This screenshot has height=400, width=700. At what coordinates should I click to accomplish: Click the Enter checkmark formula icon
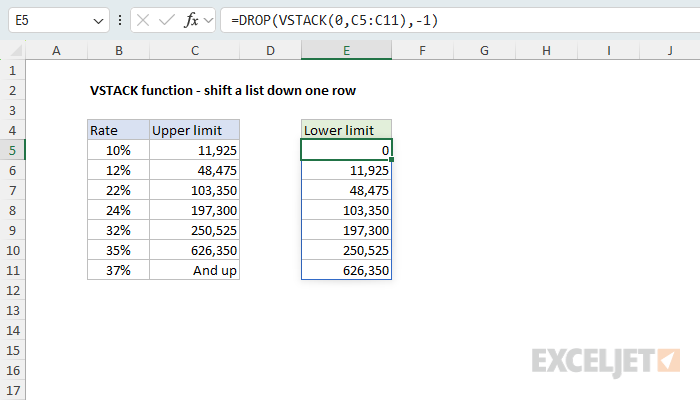[167, 20]
